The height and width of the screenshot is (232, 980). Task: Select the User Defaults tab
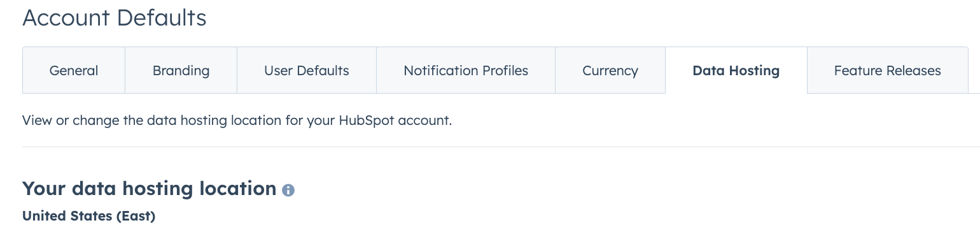point(307,70)
